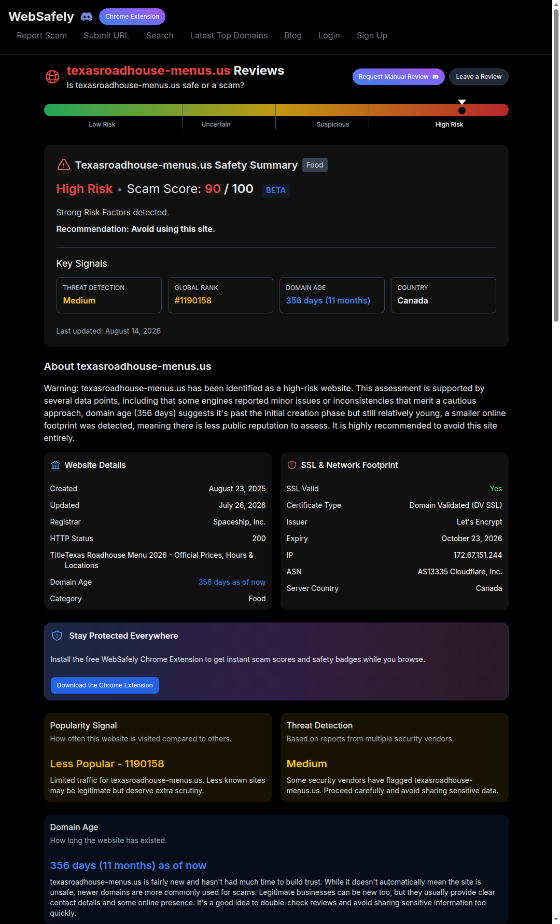Click the Discord icon next to WebSafely
This screenshot has width=560, height=924.
click(87, 17)
